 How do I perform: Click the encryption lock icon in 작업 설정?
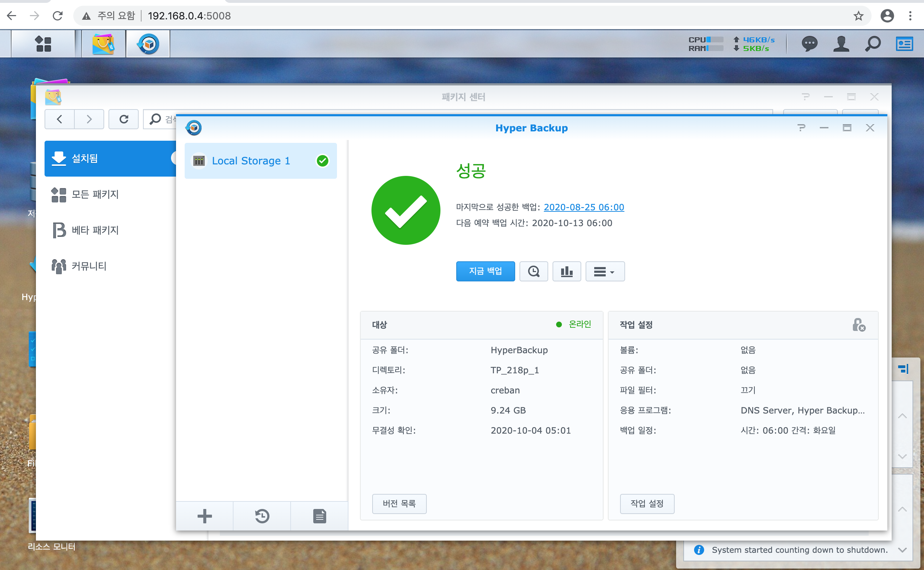pos(859,325)
